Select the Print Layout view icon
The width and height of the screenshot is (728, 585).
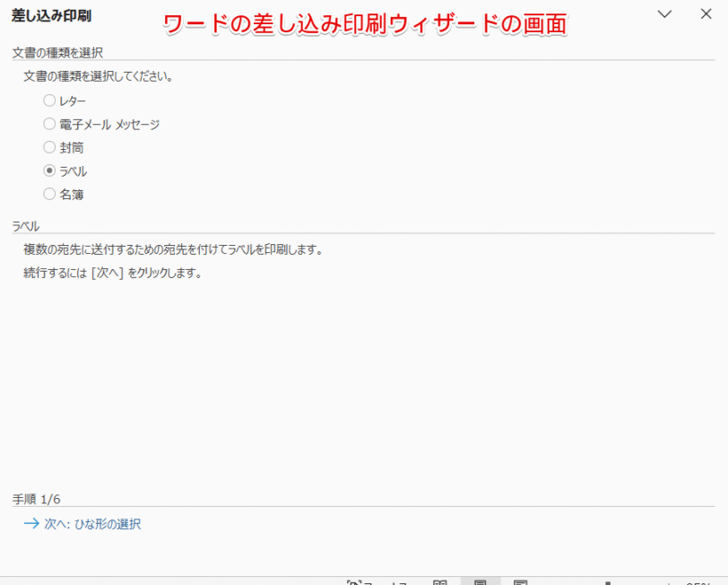(481, 581)
